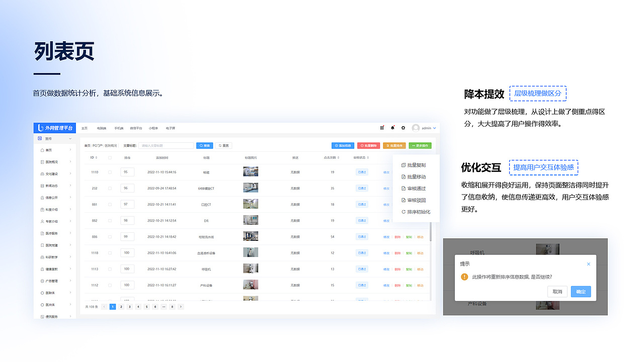Image resolution: width=644 pixels, height=362 pixels.
Task: Check the checkbox on row ID 1110
Action: click(x=110, y=171)
